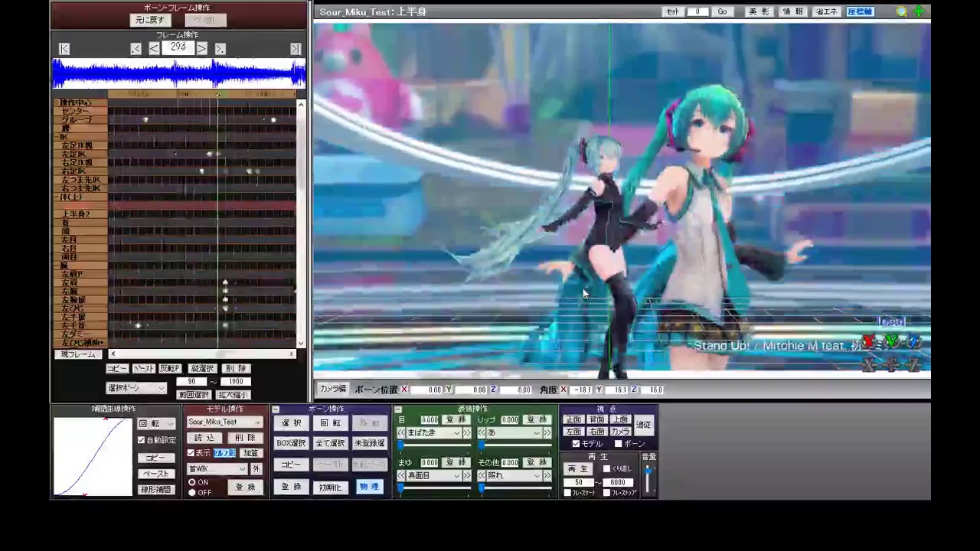The image size is (980, 551).
Task: Open the Sour_Miku_Test model dropdown
Action: pos(224,422)
